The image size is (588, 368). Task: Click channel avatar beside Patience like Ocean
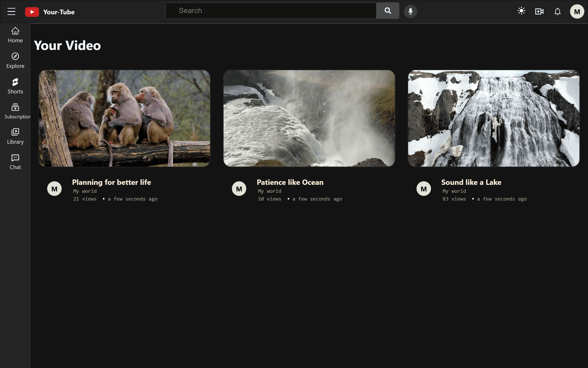tap(239, 189)
